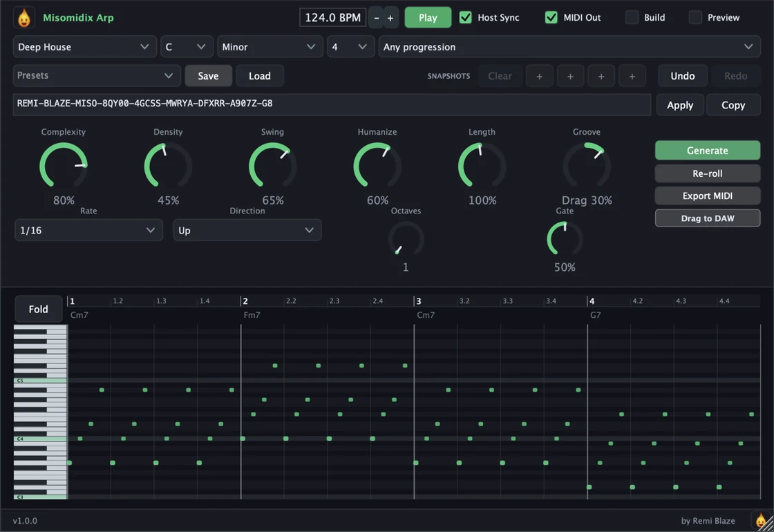The width and height of the screenshot is (774, 532).
Task: Click the 124.0 BPM tempo field
Action: [x=332, y=18]
